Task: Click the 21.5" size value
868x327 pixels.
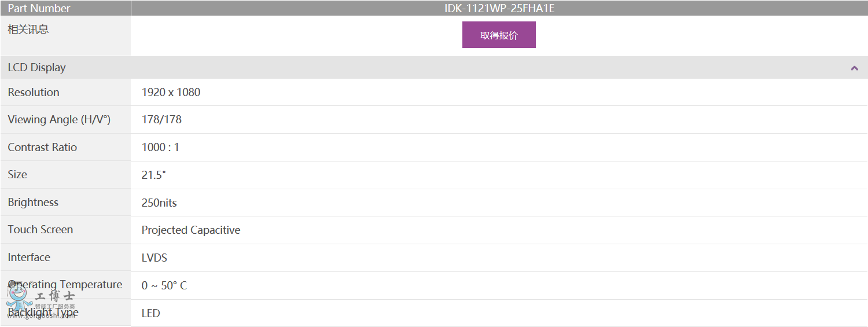Action: point(154,175)
